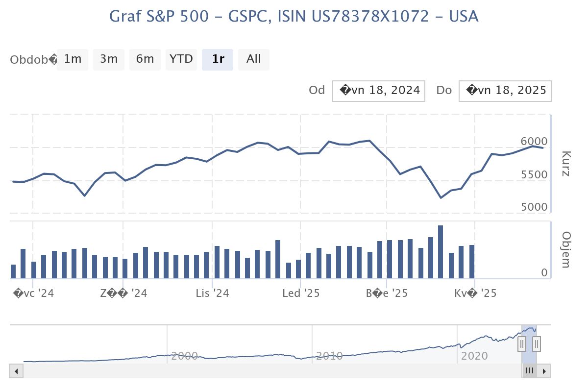Screen dimensions: 588x392
Task: Select the 3m period button
Action: click(x=109, y=59)
